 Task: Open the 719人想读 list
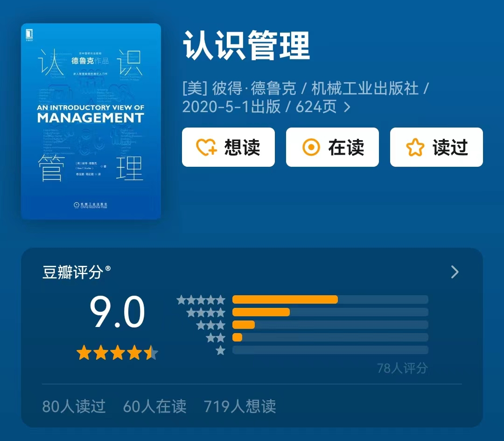[240, 406]
